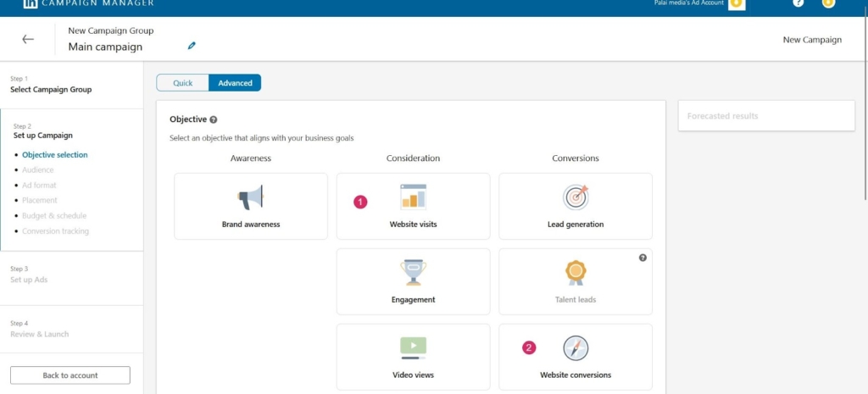Click the Website conversions compass icon
Image resolution: width=868 pixels, height=394 pixels.
pos(576,347)
